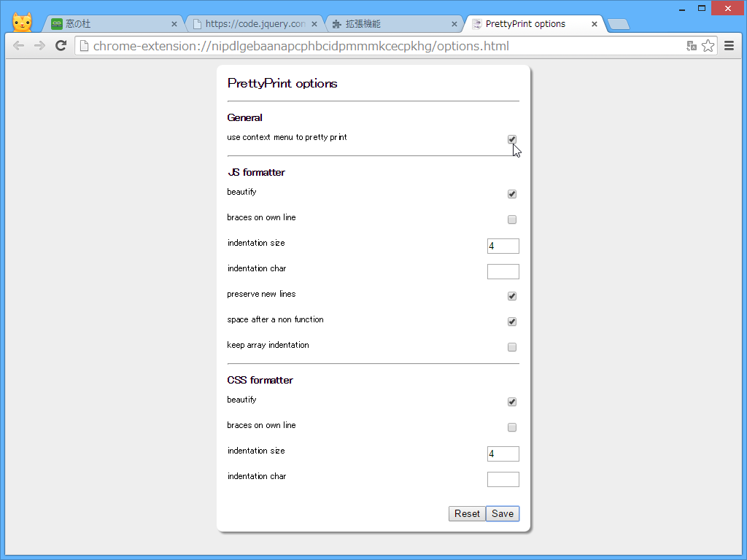Minimize the Chrome window

[x=682, y=9]
